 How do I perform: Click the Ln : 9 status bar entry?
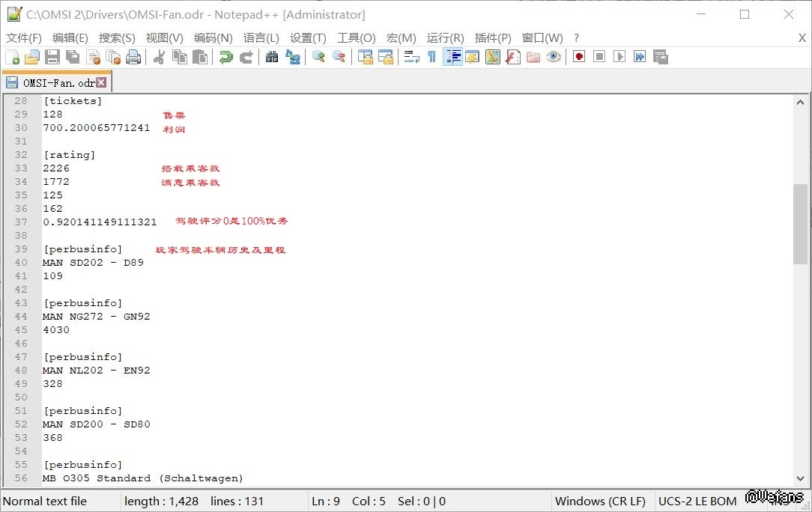(326, 501)
